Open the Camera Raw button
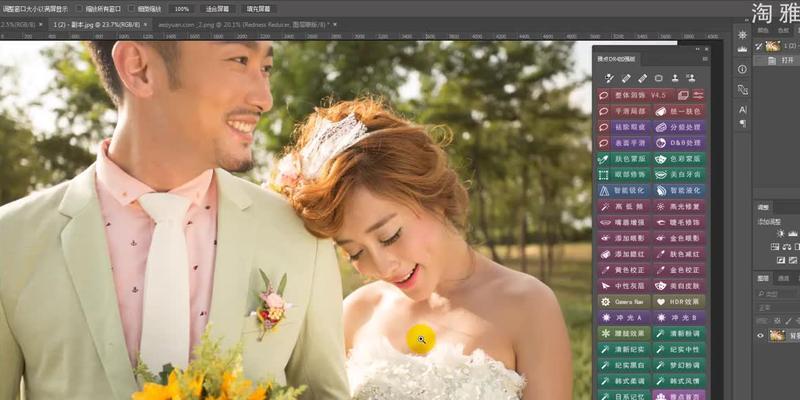 [623, 302]
